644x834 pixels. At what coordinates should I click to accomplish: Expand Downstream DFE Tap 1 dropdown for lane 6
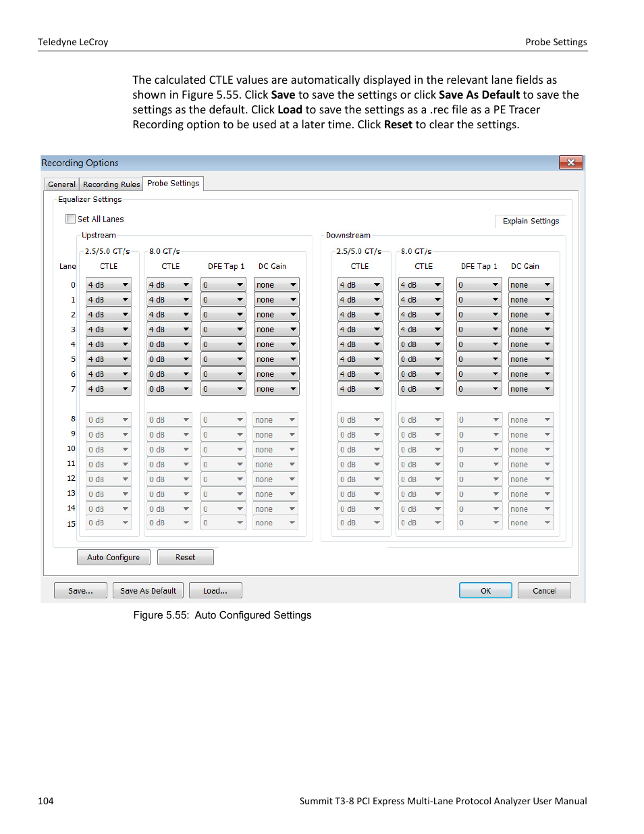(479, 374)
